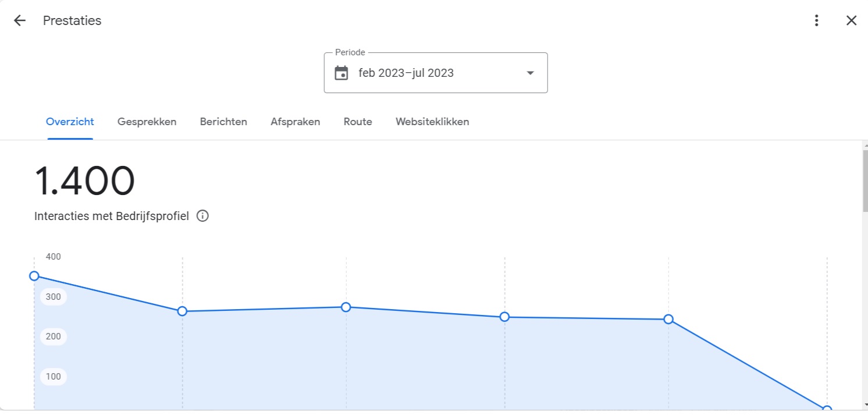Select the Berichten tab
The image size is (868, 418).
pos(223,122)
